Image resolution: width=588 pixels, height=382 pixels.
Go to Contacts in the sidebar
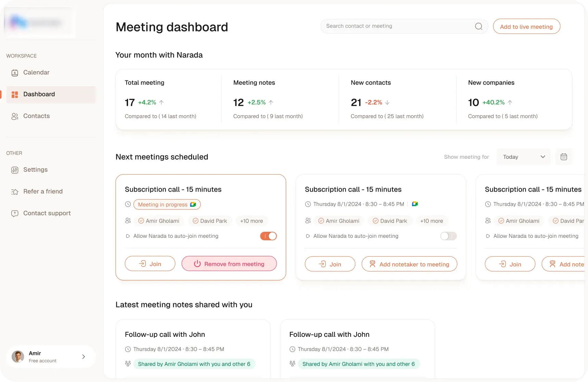pyautogui.click(x=36, y=116)
